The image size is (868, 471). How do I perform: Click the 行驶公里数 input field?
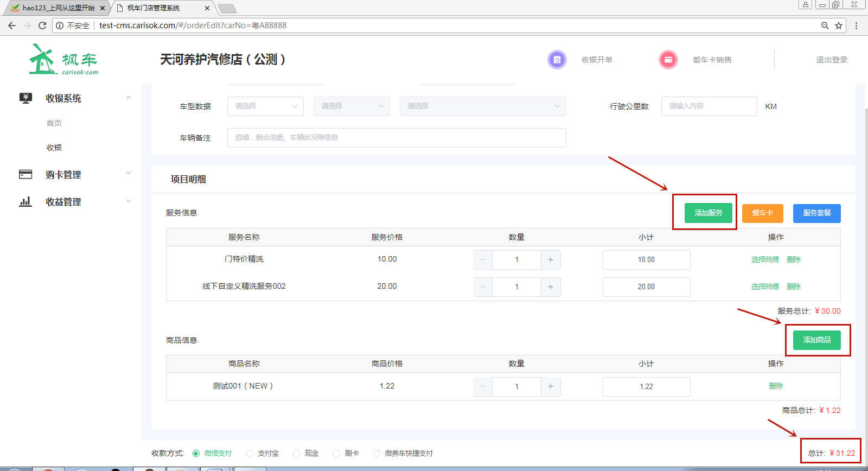[x=709, y=106]
